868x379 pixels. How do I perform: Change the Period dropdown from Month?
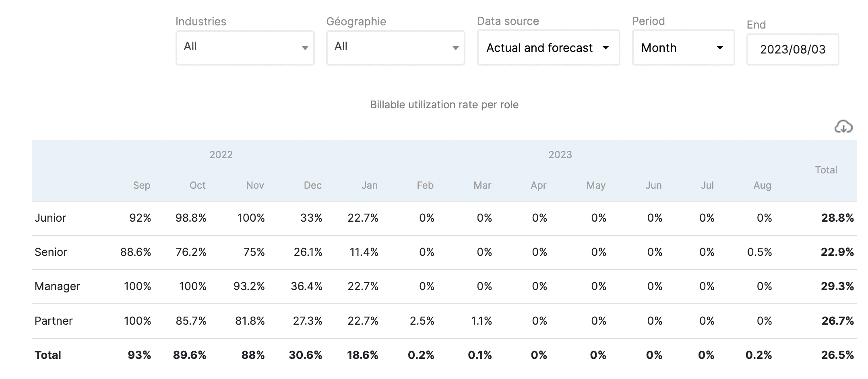(683, 48)
